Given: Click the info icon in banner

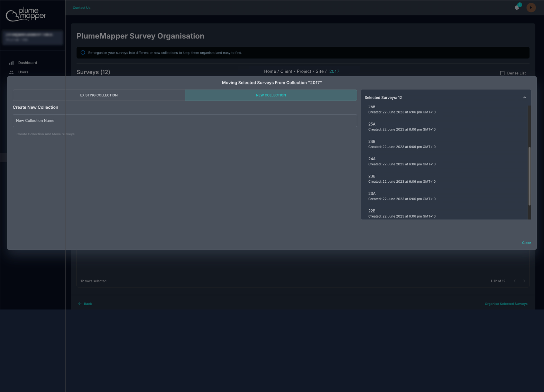Looking at the screenshot, I should [83, 53].
